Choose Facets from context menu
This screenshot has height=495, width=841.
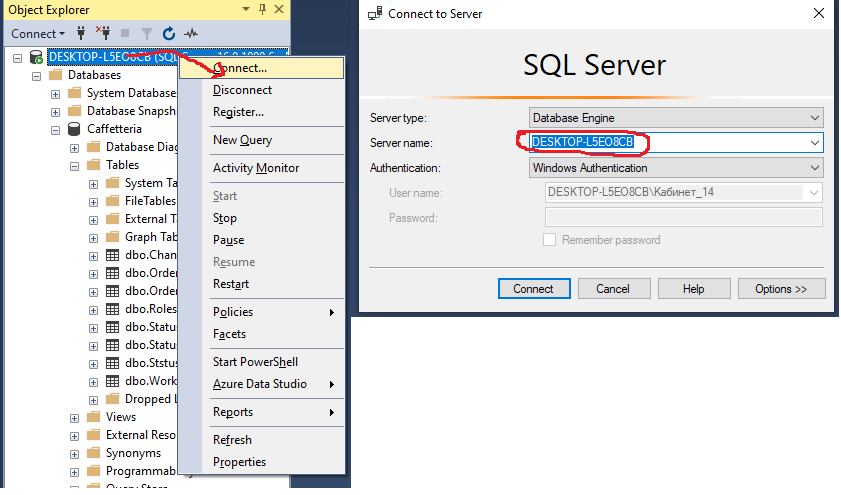[x=261, y=334]
